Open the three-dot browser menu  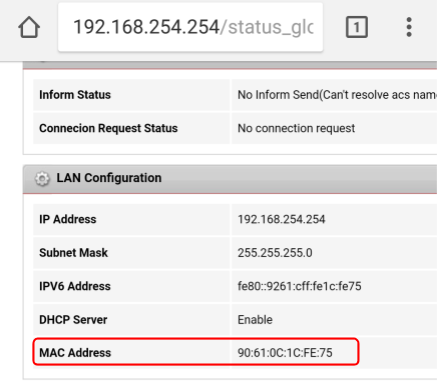coord(409,27)
